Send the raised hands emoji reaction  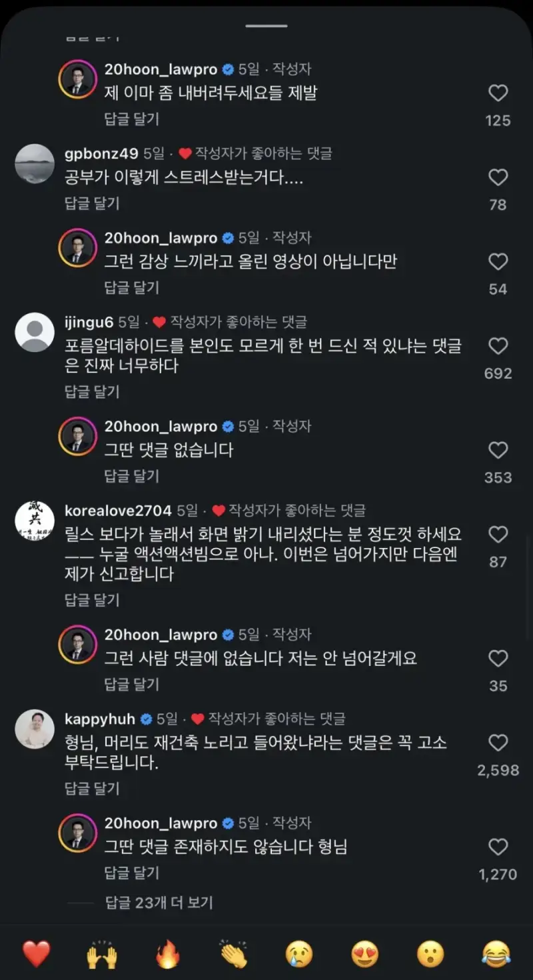tap(102, 955)
